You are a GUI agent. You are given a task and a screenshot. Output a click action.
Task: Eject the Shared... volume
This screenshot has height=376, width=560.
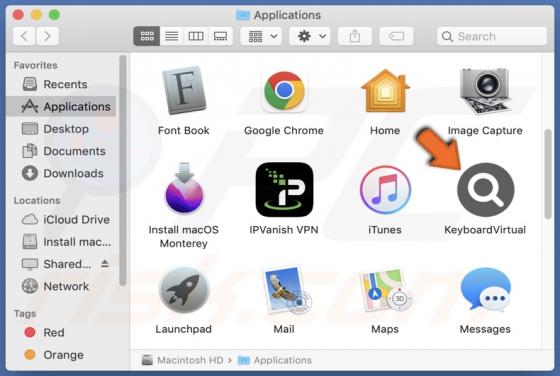[x=105, y=264]
